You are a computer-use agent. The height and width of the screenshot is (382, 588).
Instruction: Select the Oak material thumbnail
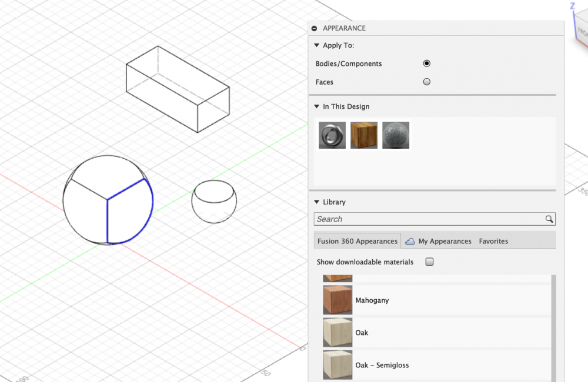coord(338,333)
